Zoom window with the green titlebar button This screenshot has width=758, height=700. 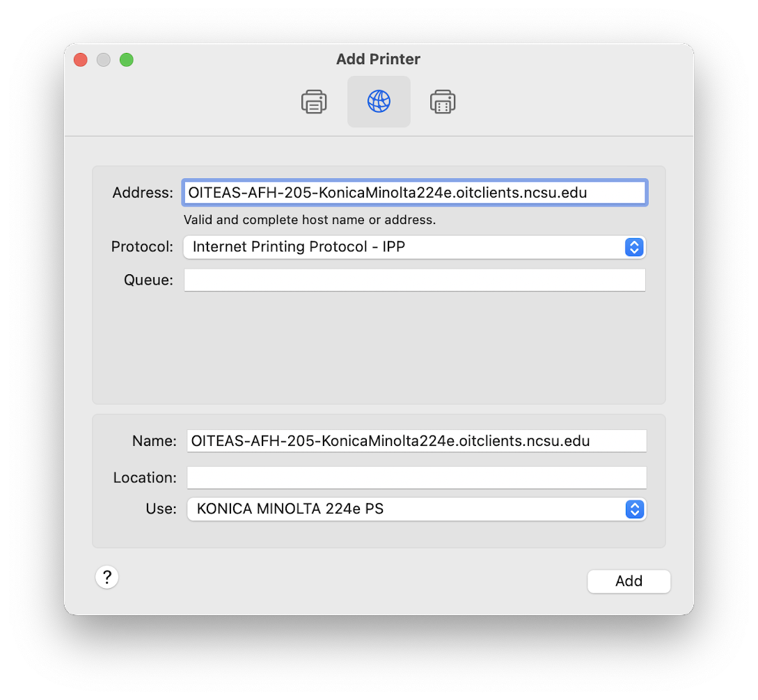click(x=126, y=60)
